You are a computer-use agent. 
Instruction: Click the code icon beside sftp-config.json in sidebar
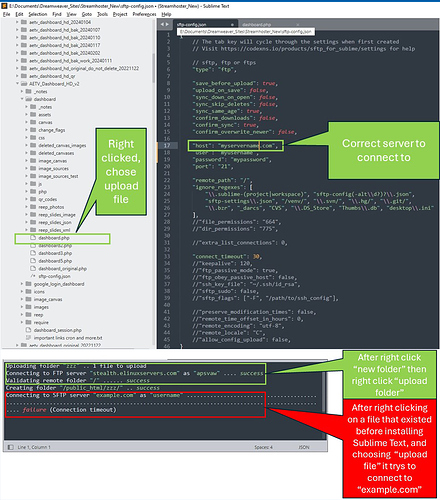coord(33,276)
